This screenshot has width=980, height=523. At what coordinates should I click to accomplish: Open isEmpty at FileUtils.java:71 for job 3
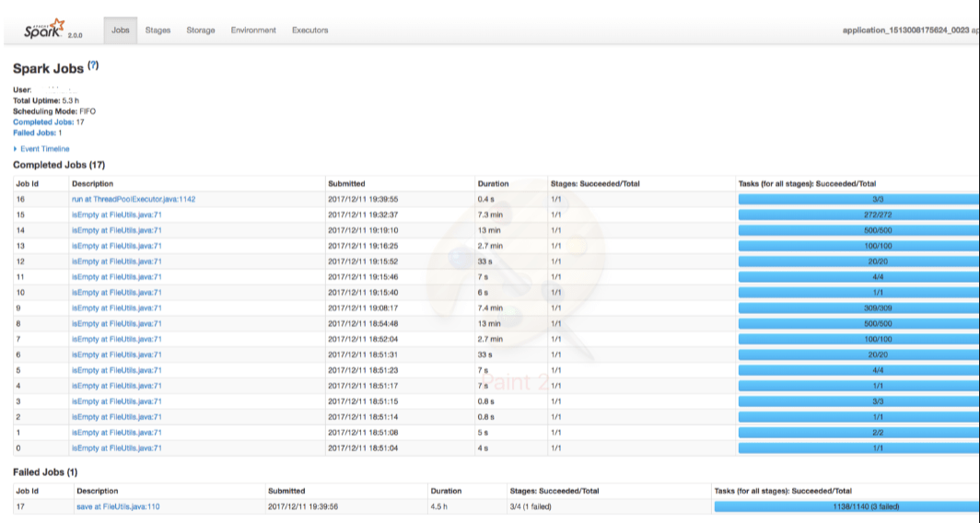click(x=117, y=401)
